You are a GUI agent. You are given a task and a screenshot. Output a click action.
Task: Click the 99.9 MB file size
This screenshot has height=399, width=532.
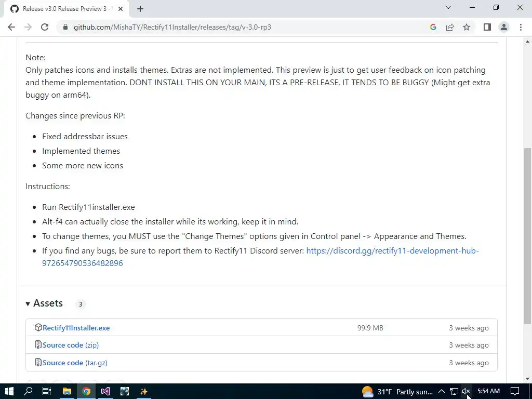click(x=370, y=328)
